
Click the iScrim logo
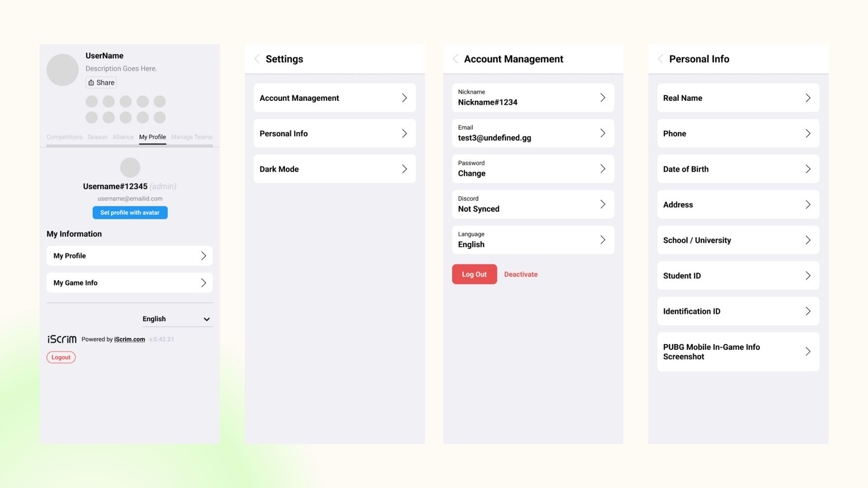62,339
